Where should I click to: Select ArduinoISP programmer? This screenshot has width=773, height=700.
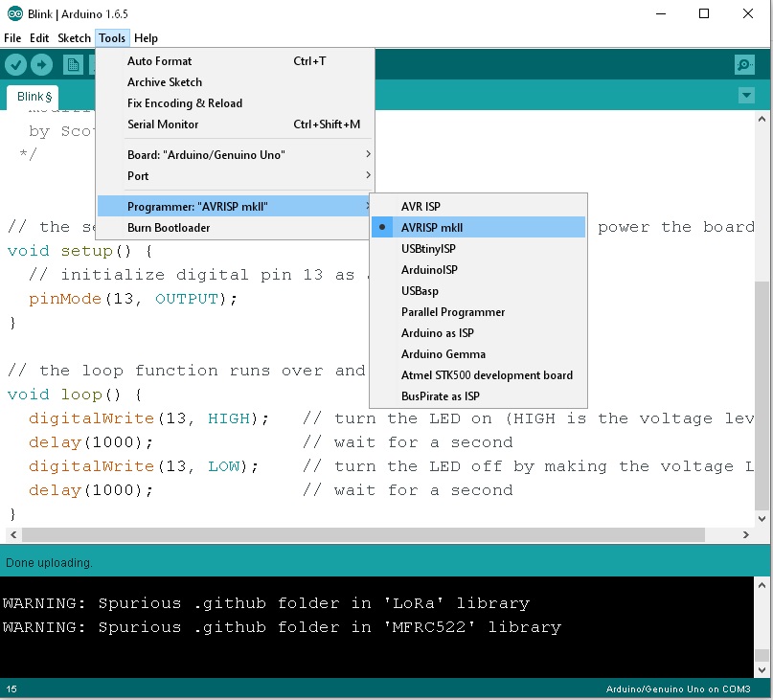(x=478, y=270)
